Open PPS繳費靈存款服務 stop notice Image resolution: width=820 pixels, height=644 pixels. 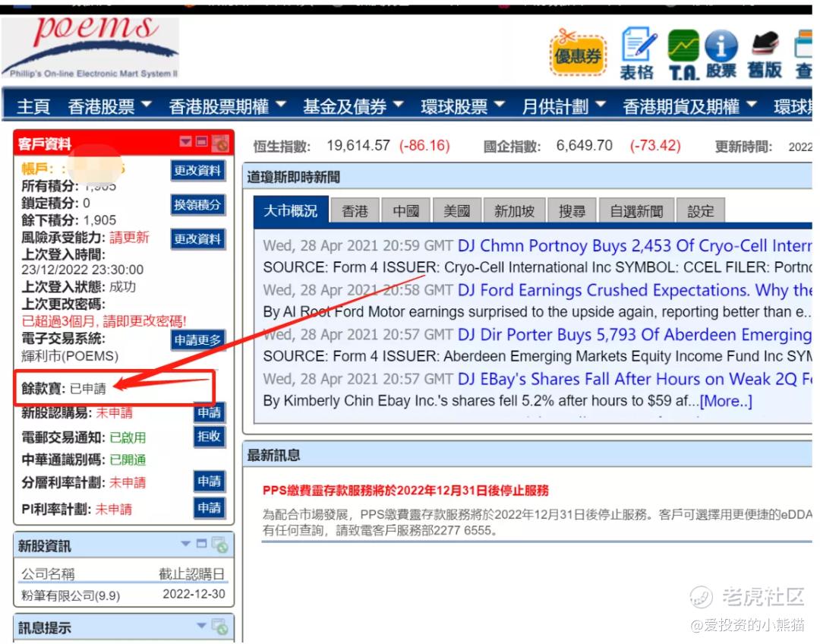(x=405, y=490)
